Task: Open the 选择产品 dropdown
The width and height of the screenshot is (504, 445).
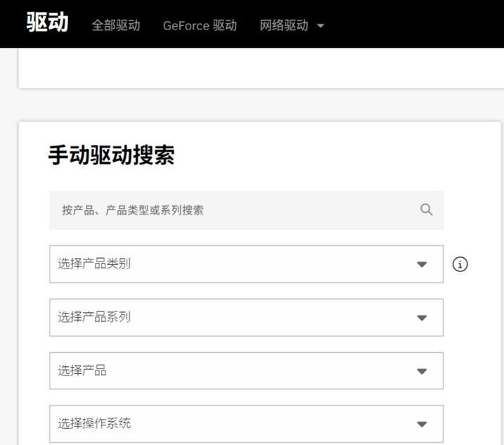Action: coord(246,370)
